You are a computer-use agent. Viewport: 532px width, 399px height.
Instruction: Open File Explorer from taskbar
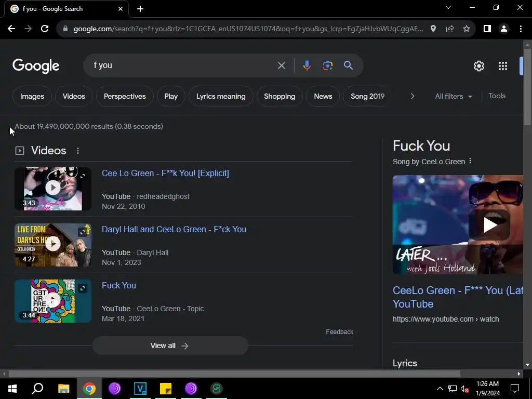63,389
